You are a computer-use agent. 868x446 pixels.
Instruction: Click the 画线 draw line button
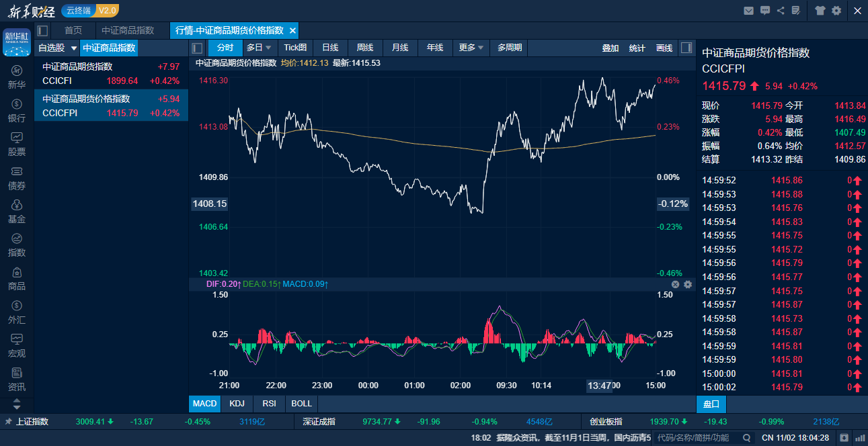[664, 48]
